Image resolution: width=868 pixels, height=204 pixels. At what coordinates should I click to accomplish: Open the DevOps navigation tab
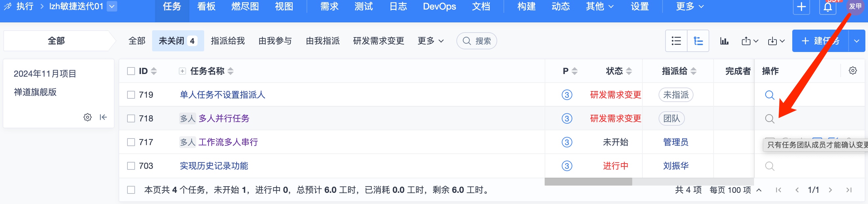tap(439, 6)
